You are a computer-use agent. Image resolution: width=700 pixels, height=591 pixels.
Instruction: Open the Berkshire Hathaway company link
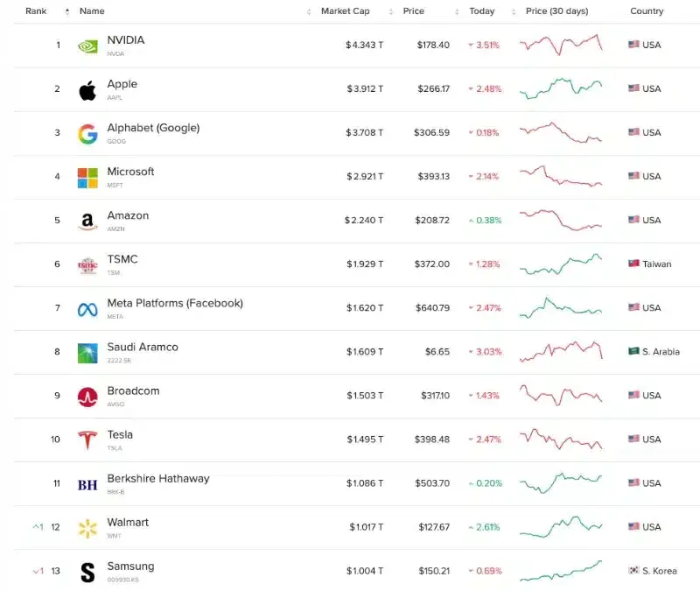(x=157, y=479)
